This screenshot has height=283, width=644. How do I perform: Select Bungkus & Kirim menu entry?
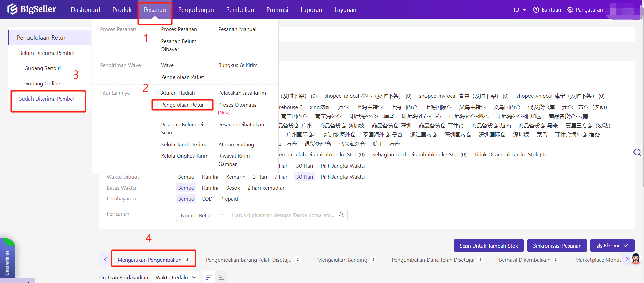tap(238, 65)
